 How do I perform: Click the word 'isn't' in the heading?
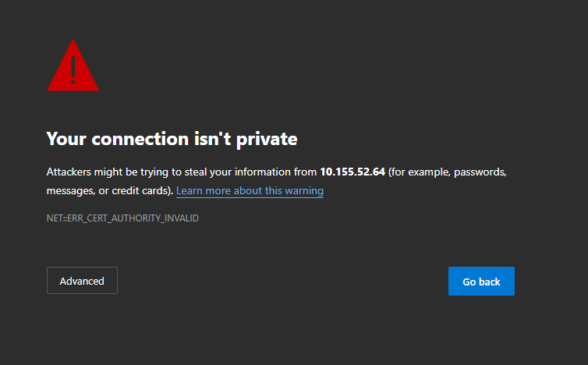[x=212, y=140]
